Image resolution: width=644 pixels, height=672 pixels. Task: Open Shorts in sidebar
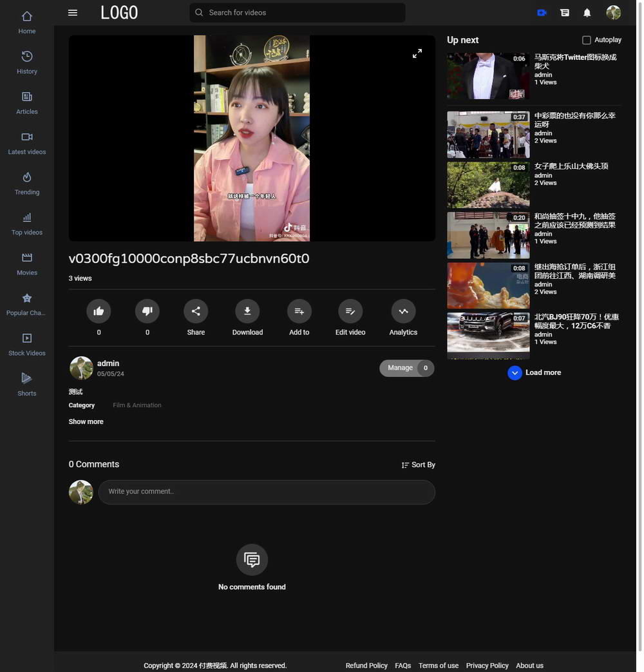[x=27, y=385]
